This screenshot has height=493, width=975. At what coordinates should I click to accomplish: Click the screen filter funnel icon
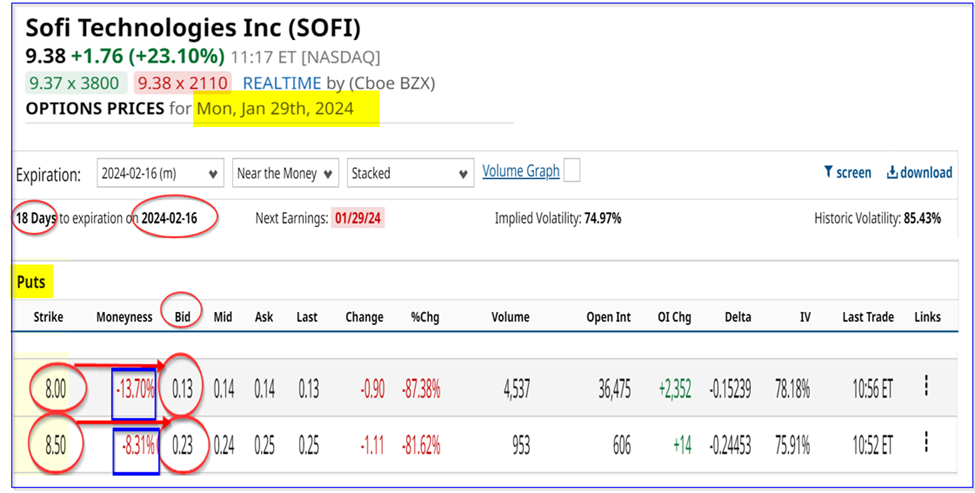coord(829,173)
